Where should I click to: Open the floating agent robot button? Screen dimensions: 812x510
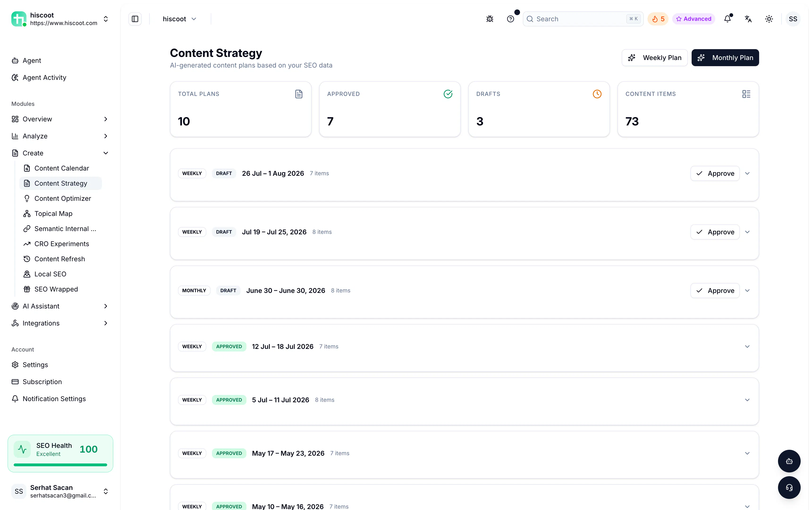[789, 461]
